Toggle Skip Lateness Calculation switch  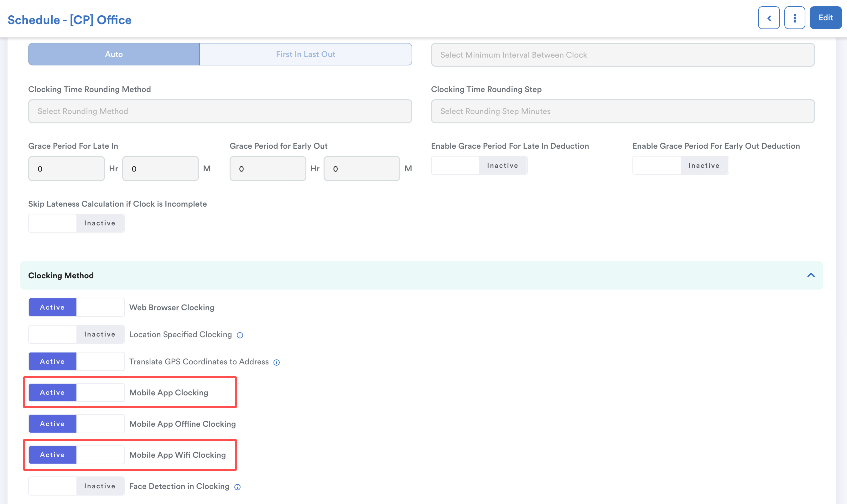click(x=76, y=223)
